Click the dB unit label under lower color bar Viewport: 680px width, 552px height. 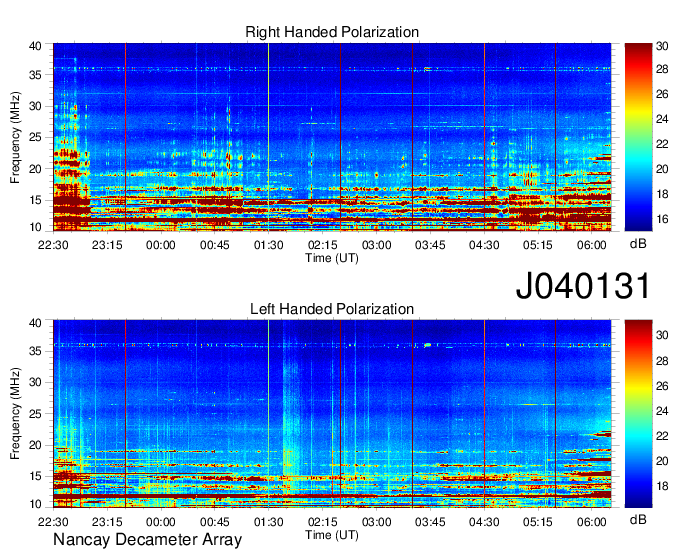[638, 519]
